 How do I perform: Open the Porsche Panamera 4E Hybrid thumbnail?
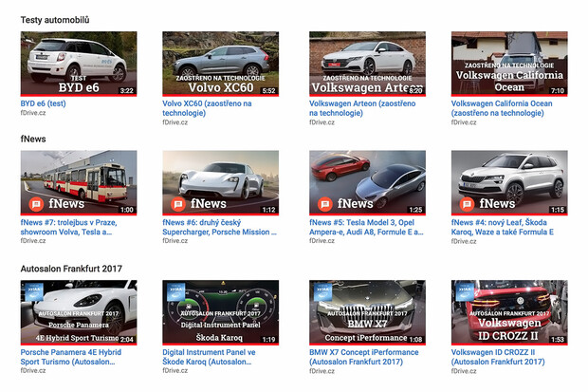coord(79,312)
